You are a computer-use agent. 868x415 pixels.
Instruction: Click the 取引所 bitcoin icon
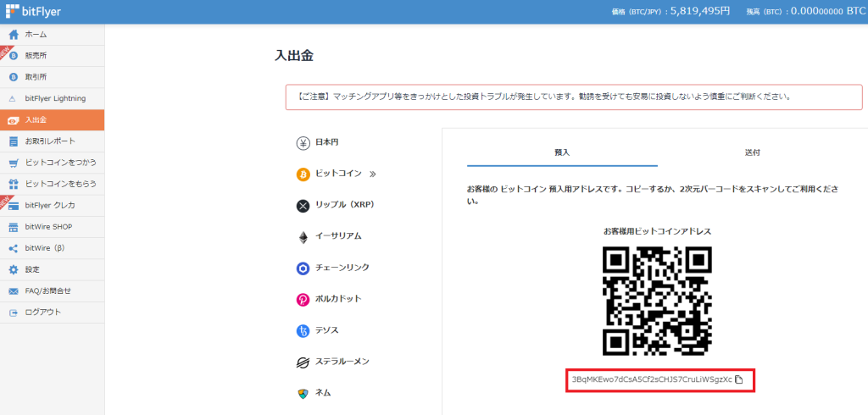(x=14, y=77)
